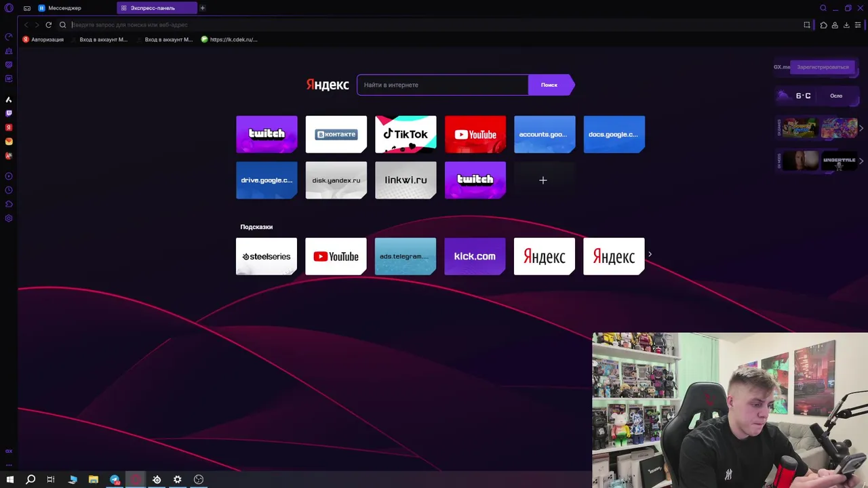
Task: Open the lk.cdek.ru bookmark
Action: 229,39
